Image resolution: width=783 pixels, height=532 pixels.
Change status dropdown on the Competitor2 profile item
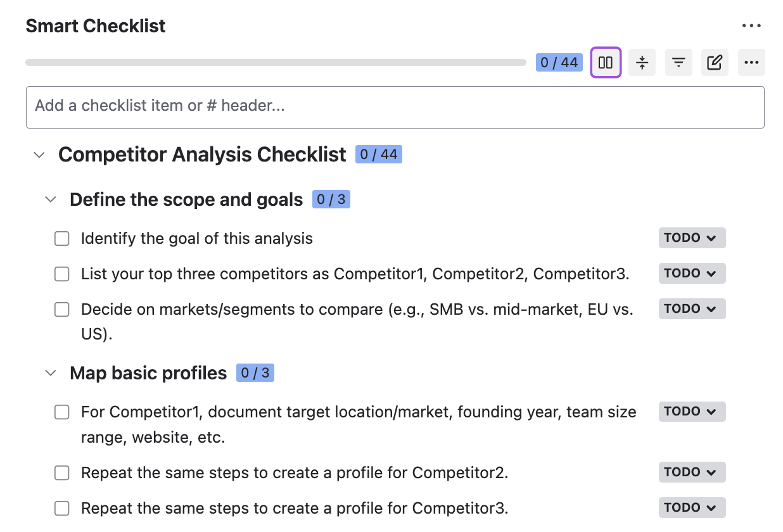click(x=692, y=472)
